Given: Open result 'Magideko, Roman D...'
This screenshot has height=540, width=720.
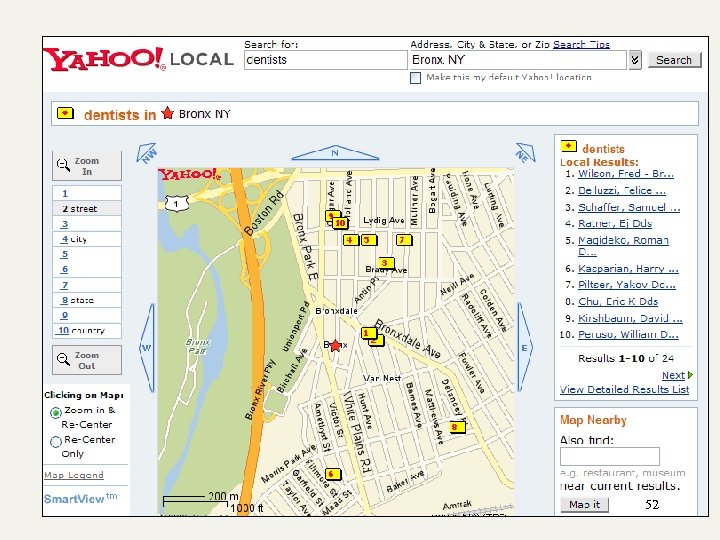Looking at the screenshot, I should tap(623, 246).
